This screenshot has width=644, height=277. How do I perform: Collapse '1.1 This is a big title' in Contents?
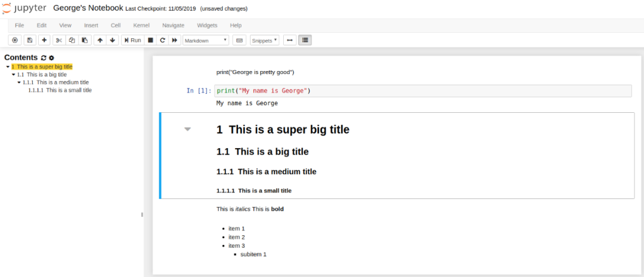click(14, 75)
